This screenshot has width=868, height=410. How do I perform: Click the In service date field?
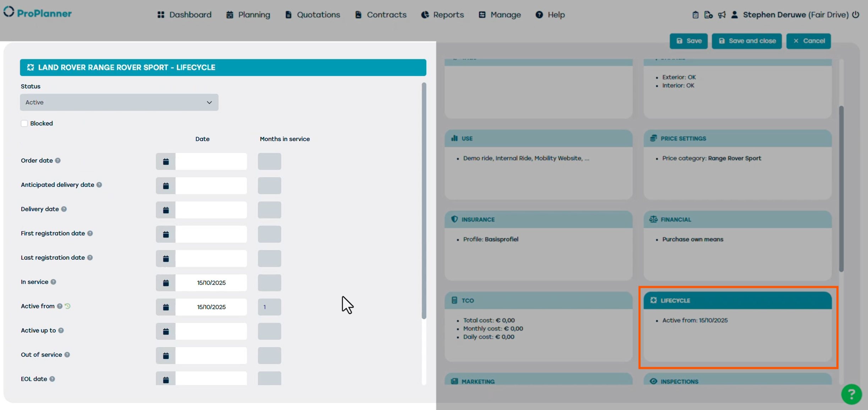pyautogui.click(x=211, y=283)
